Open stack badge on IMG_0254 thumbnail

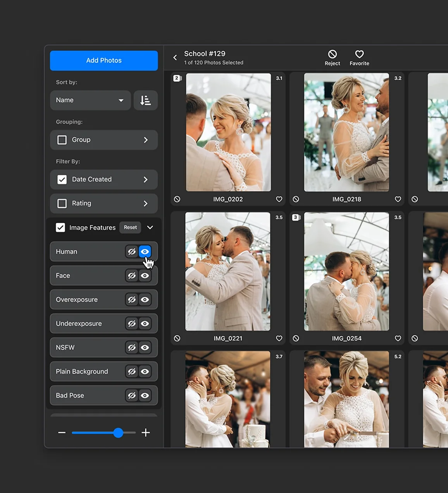point(296,217)
